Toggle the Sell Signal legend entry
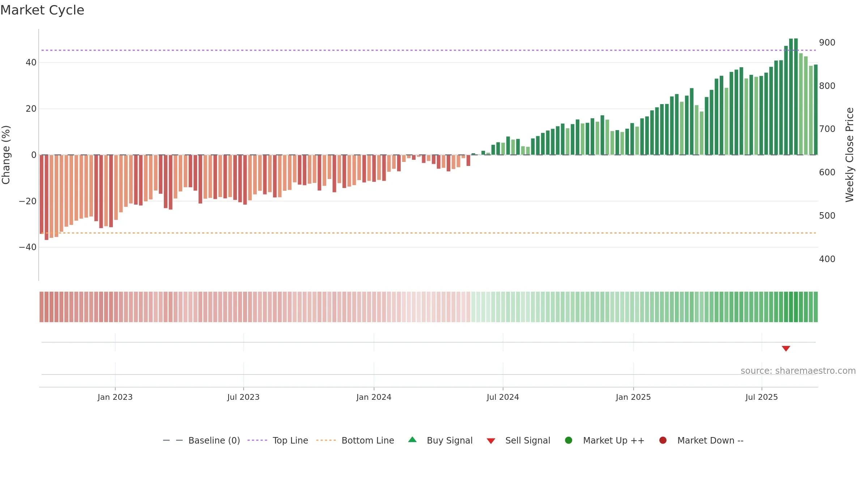Viewport: 868px width, 488px height. tap(518, 440)
